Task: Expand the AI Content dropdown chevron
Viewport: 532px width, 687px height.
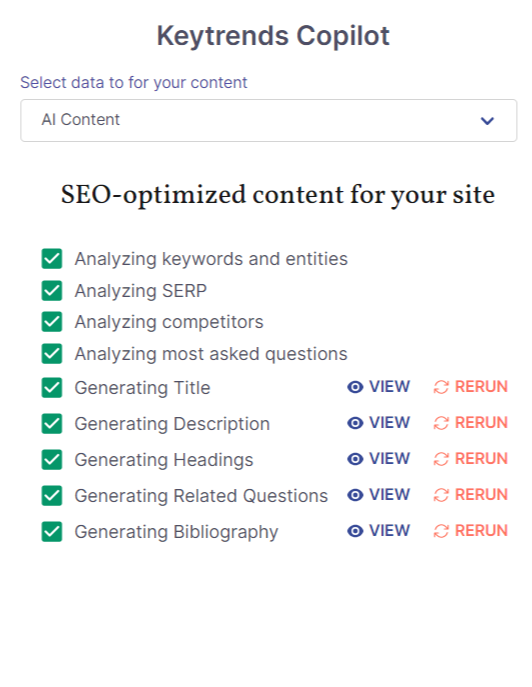Action: 487,120
